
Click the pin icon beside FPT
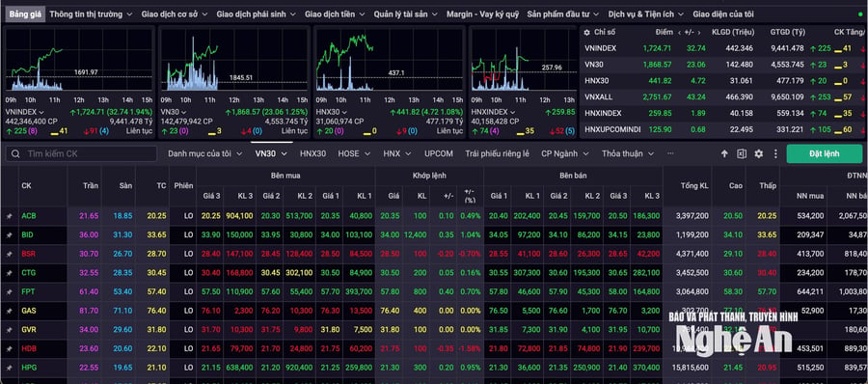(x=9, y=291)
